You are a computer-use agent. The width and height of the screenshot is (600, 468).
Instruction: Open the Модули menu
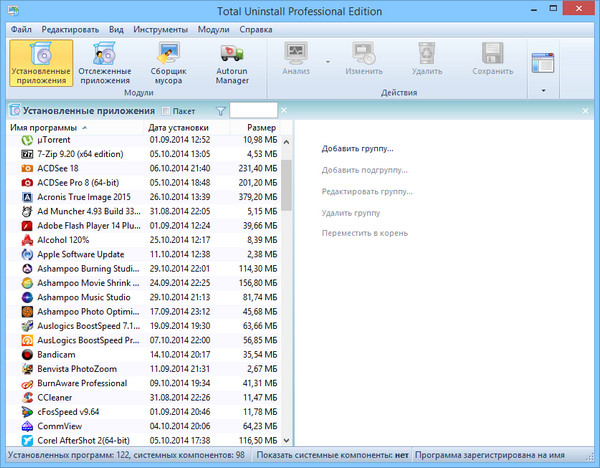(213, 27)
